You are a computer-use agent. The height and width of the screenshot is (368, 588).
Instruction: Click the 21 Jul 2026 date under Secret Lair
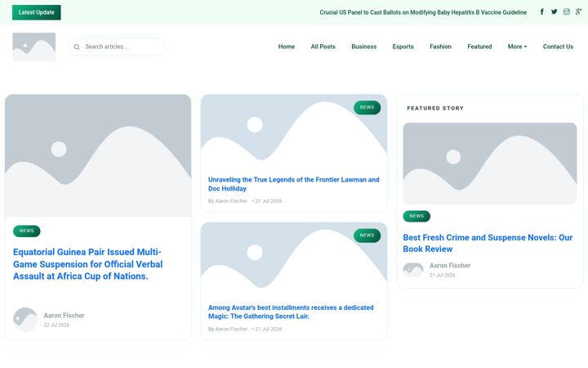point(268,329)
